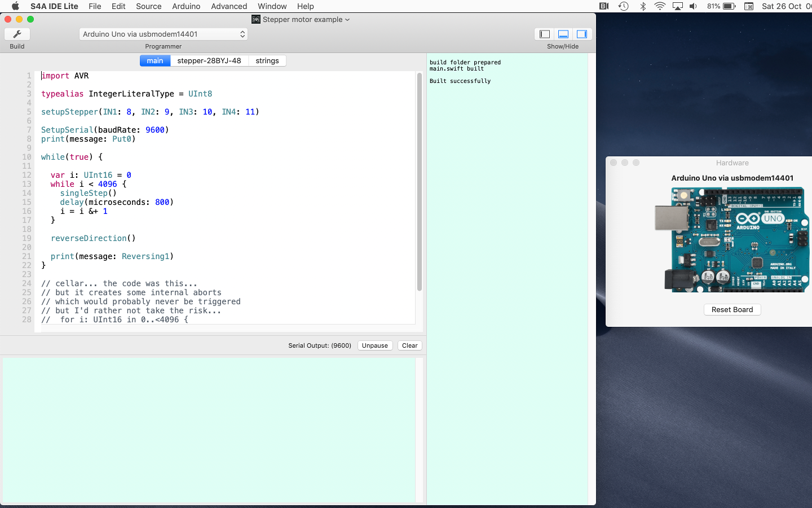Image resolution: width=812 pixels, height=508 pixels.
Task: Click the Unpause serial output button
Action: coord(375,345)
